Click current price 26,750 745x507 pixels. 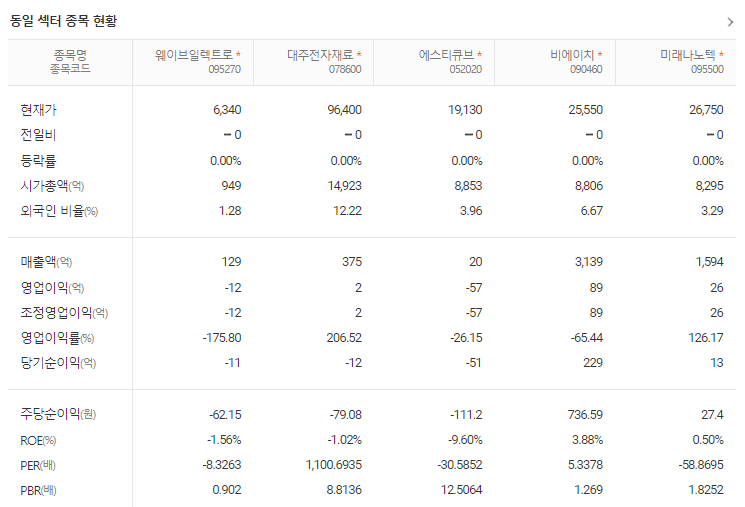tap(707, 110)
